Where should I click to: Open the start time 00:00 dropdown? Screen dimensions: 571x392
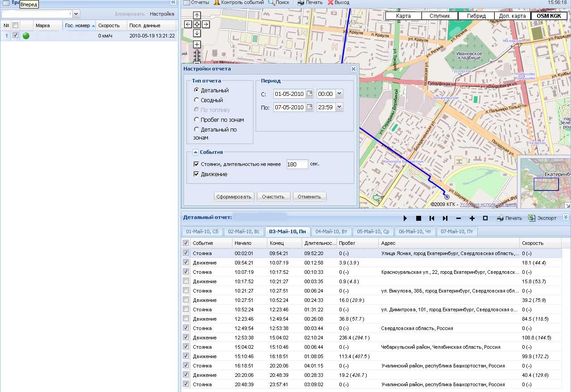(339, 94)
